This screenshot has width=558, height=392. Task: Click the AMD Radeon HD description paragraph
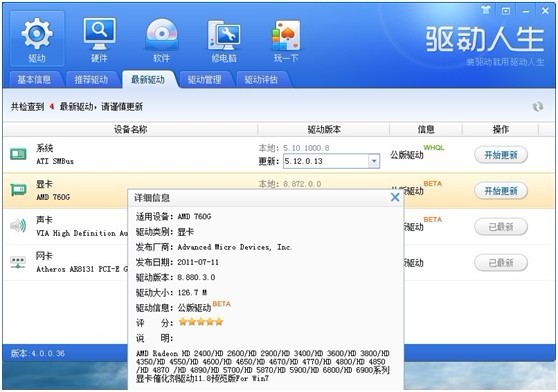click(x=263, y=366)
